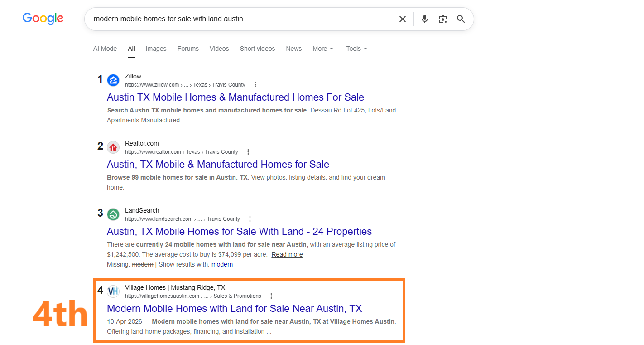Click the Google logo
The width and height of the screenshot is (644, 345).
(x=43, y=19)
